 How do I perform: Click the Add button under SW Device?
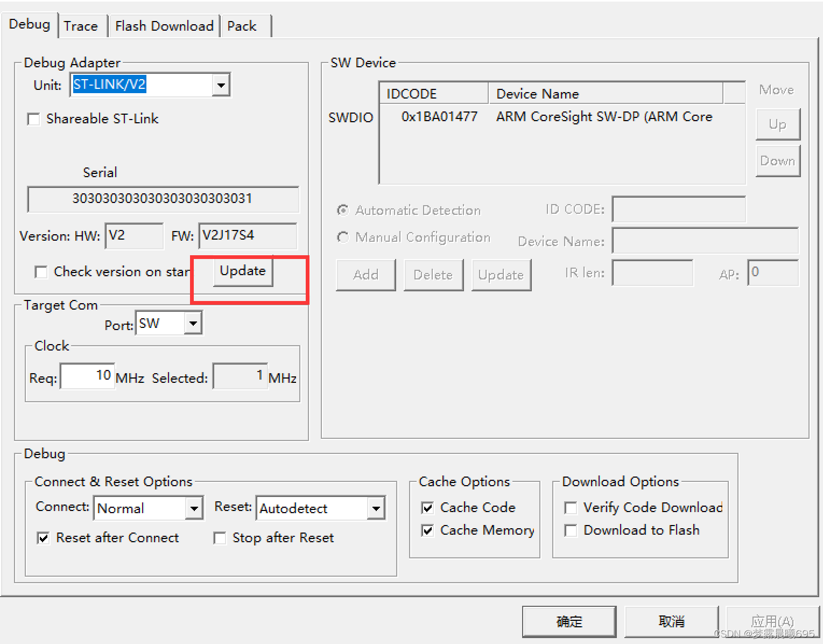tap(365, 275)
